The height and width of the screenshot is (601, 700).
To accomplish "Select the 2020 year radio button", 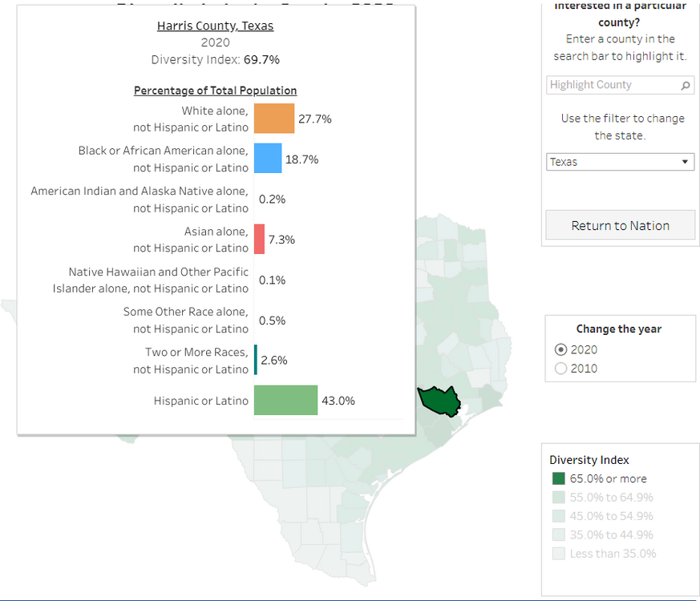I will point(561,349).
